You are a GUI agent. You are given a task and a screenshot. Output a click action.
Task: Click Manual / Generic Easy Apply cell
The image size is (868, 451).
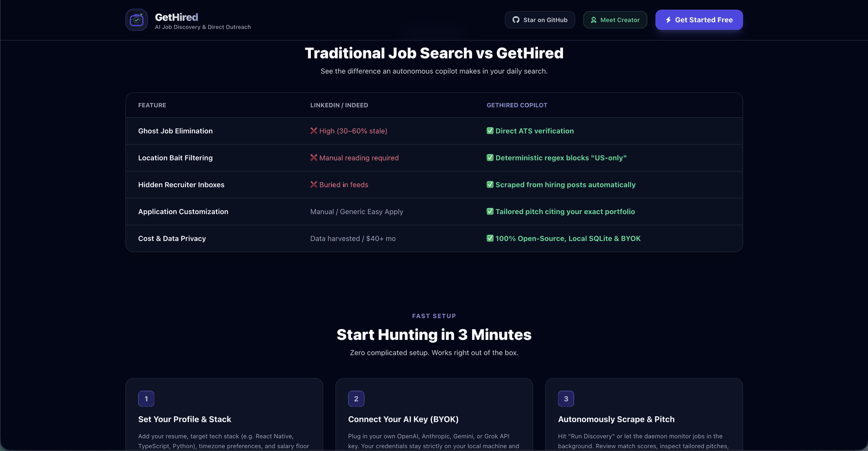[357, 212]
